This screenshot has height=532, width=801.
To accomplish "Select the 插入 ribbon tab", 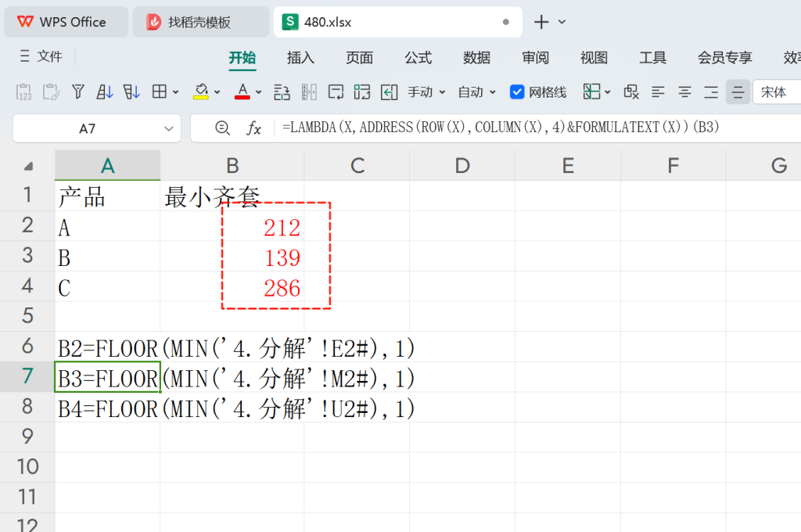I will point(300,57).
